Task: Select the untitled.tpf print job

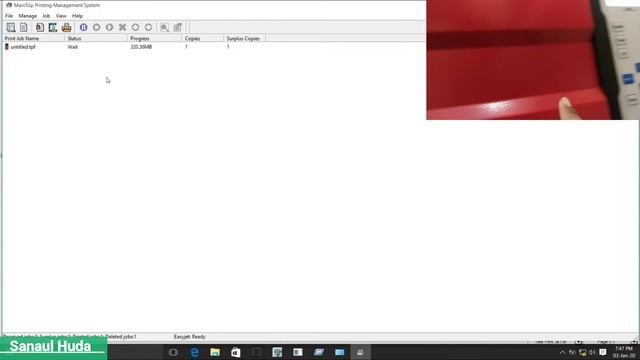Action: pos(23,47)
